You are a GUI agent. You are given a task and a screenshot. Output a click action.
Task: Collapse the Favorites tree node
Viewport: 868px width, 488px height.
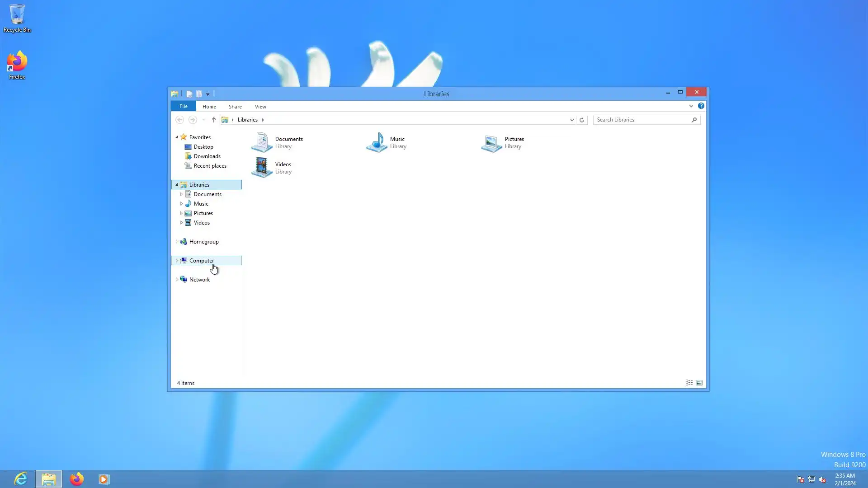tap(177, 137)
